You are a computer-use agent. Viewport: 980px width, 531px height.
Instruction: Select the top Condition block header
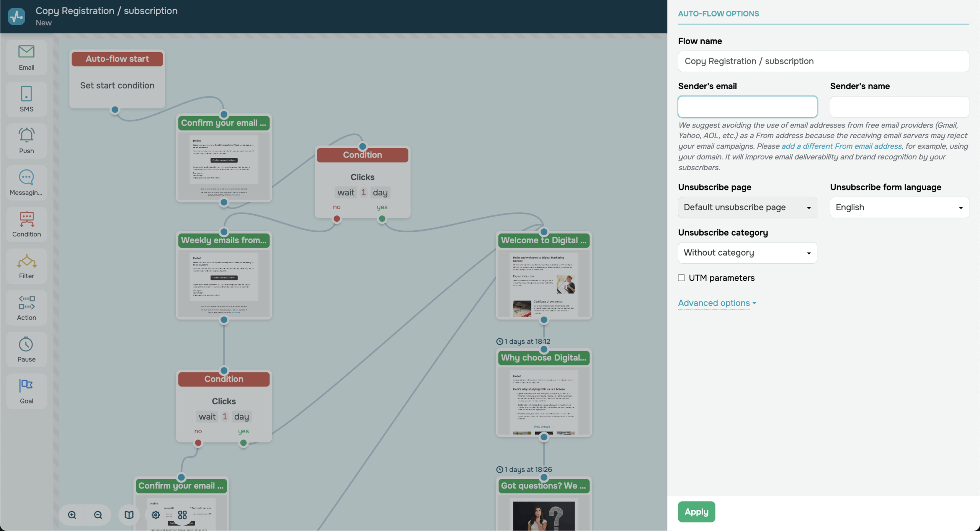pos(363,155)
